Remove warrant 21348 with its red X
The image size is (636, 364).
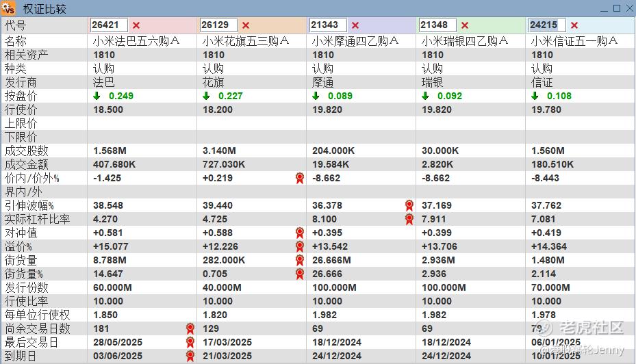[465, 25]
